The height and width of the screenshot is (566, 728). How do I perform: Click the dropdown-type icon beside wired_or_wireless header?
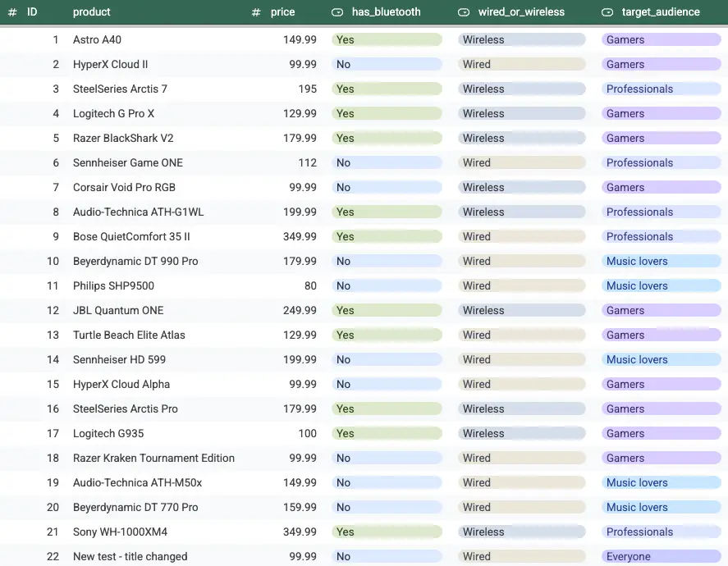464,12
